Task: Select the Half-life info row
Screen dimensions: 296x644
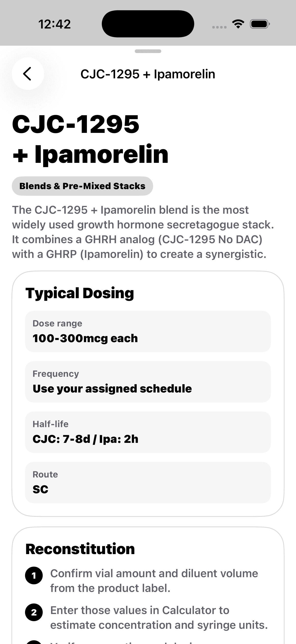Action: [x=148, y=432]
